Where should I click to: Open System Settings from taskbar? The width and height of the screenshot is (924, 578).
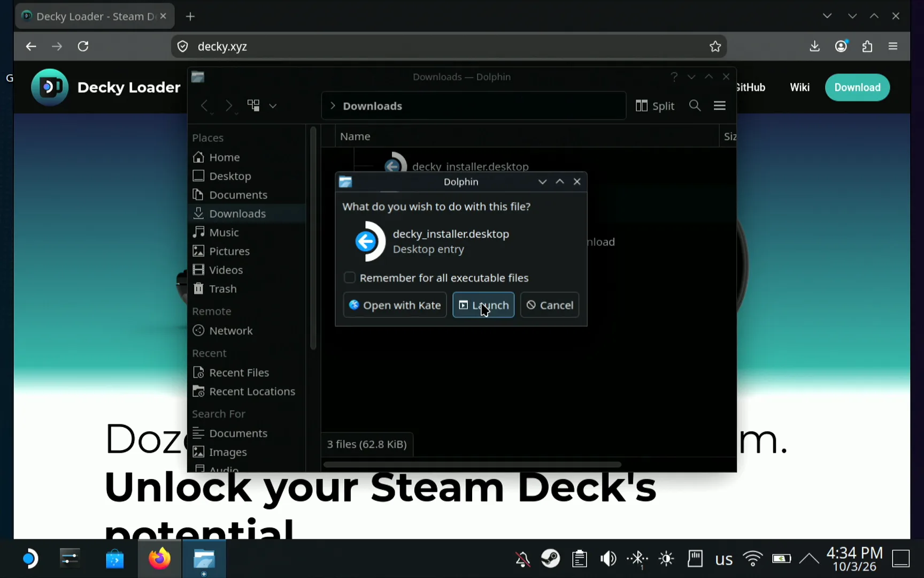pyautogui.click(x=70, y=559)
